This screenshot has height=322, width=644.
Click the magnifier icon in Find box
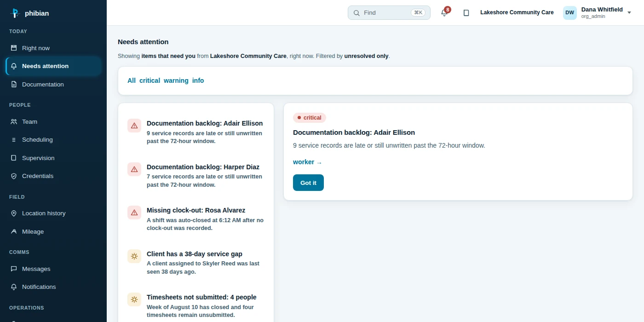(x=356, y=13)
